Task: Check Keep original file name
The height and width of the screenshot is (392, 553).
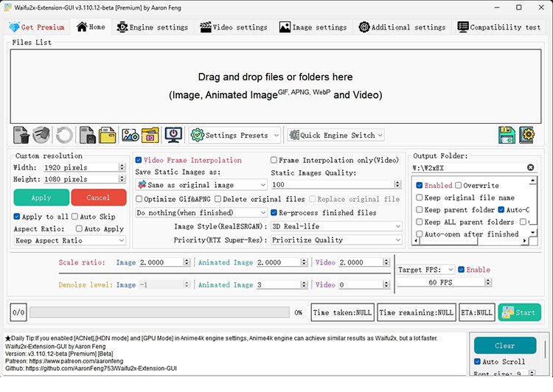Action: click(420, 197)
